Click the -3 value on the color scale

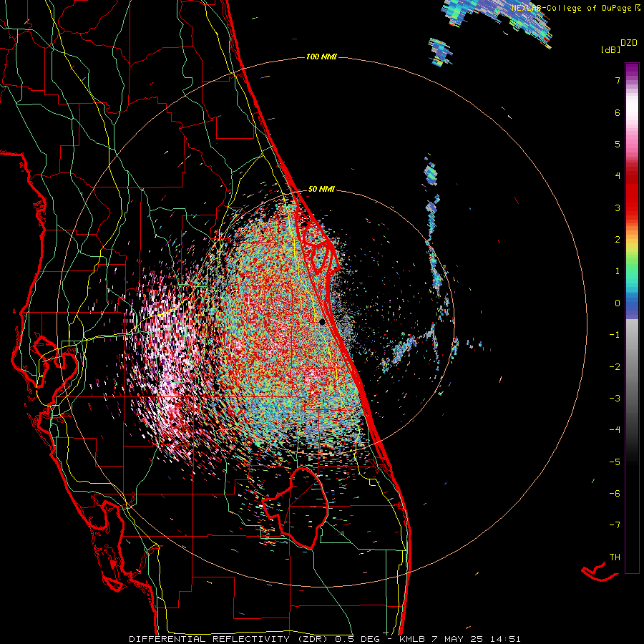[615, 399]
